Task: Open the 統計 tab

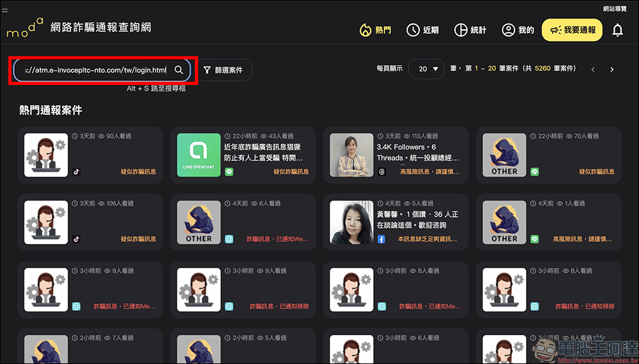Action: point(470,30)
